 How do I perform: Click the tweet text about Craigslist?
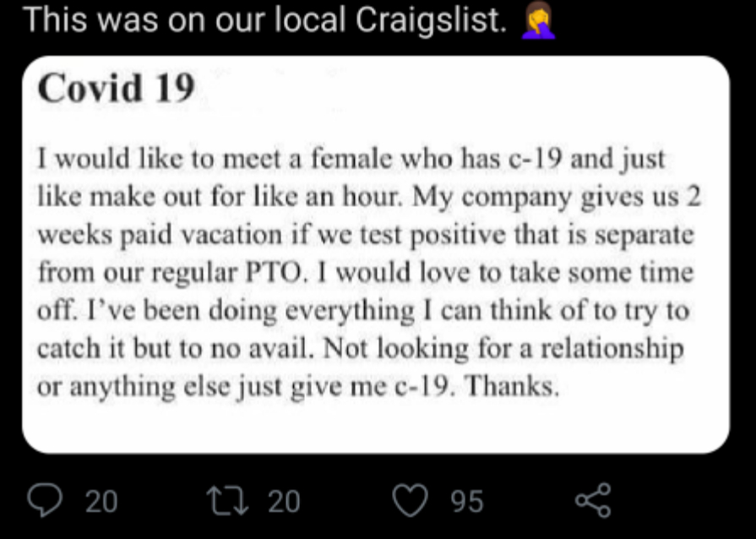[x=264, y=20]
